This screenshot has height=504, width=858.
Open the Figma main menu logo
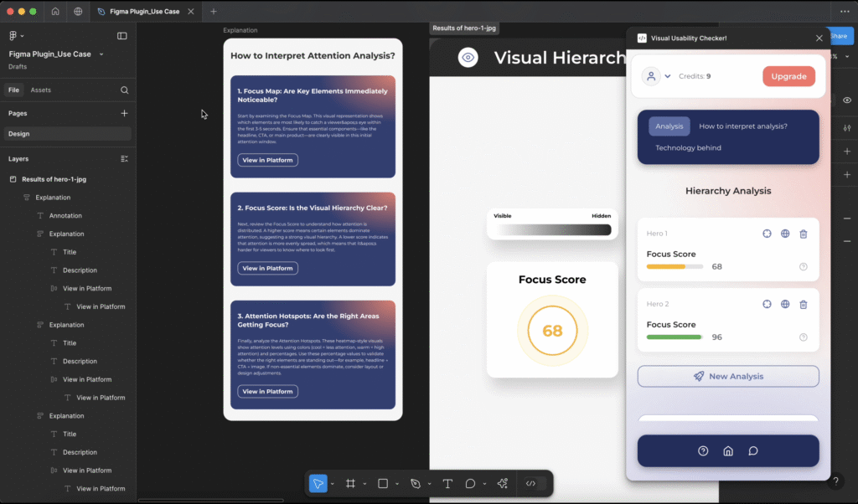tap(13, 35)
